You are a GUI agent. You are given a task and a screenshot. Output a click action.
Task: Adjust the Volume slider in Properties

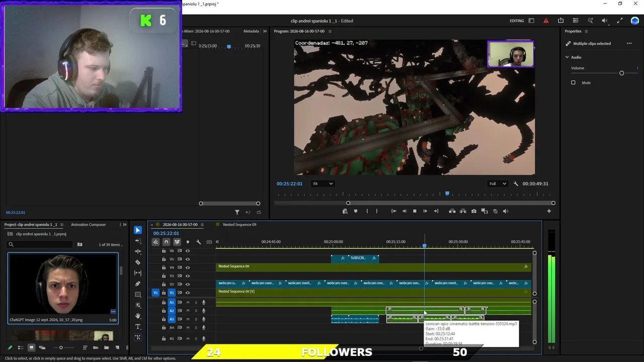pyautogui.click(x=621, y=73)
